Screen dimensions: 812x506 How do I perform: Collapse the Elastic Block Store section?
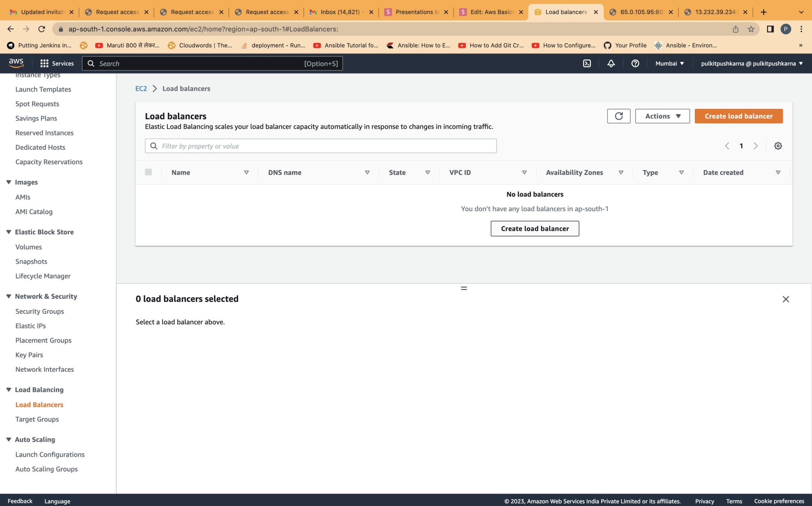click(9, 232)
